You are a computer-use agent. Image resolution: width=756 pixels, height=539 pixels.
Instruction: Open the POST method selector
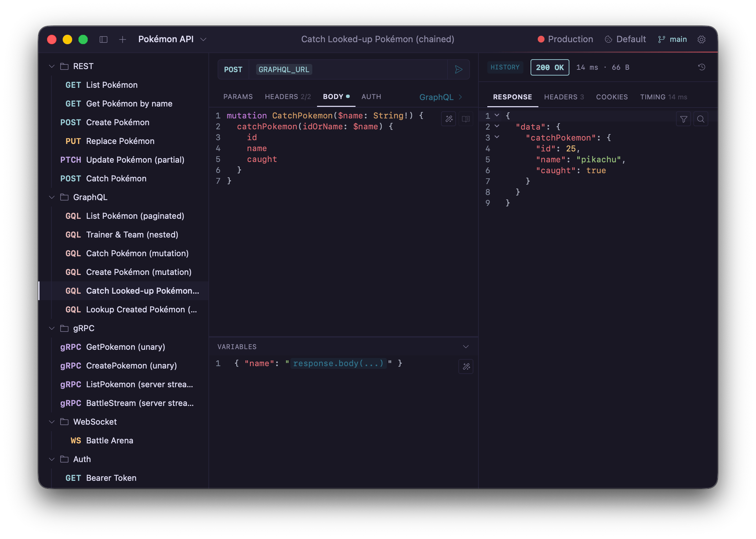click(233, 69)
